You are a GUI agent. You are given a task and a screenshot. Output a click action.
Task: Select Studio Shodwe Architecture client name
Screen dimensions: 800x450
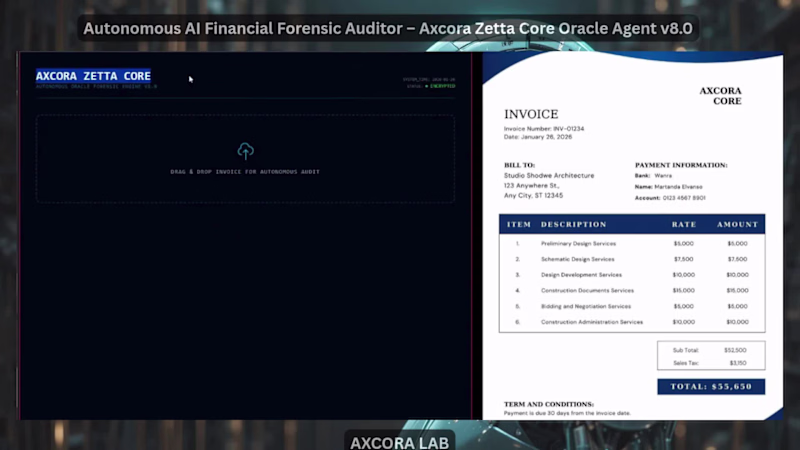pyautogui.click(x=549, y=176)
